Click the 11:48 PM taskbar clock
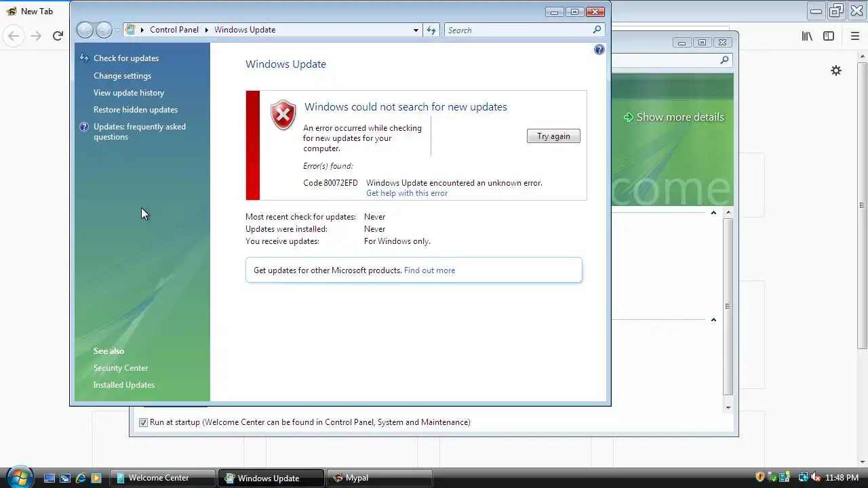This screenshot has width=868, height=488. (x=842, y=478)
